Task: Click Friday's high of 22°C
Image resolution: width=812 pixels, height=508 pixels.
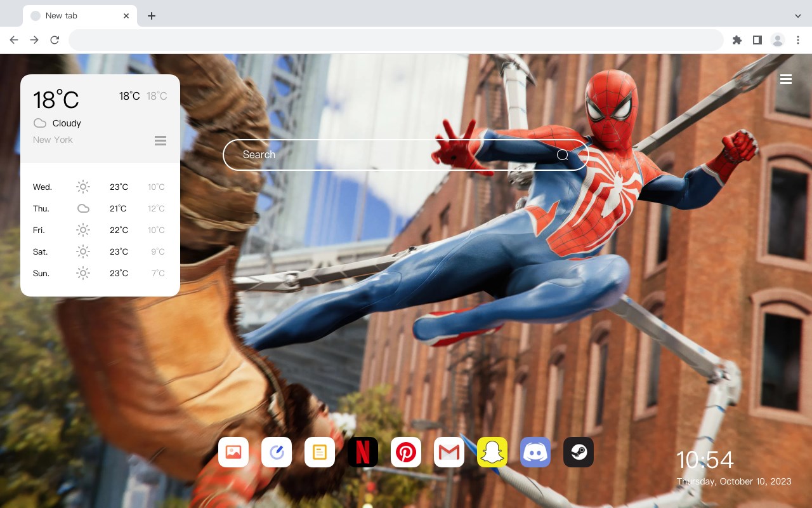Action: click(119, 231)
